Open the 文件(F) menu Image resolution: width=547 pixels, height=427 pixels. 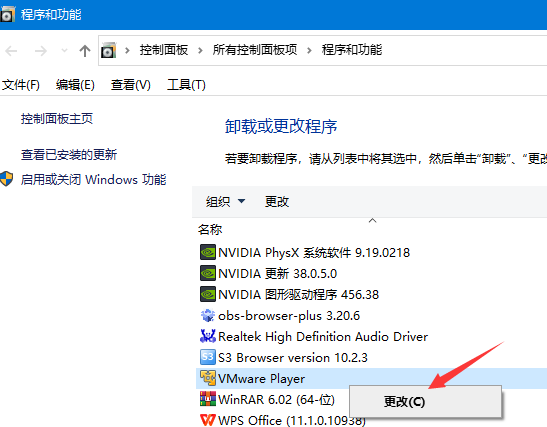click(21, 85)
